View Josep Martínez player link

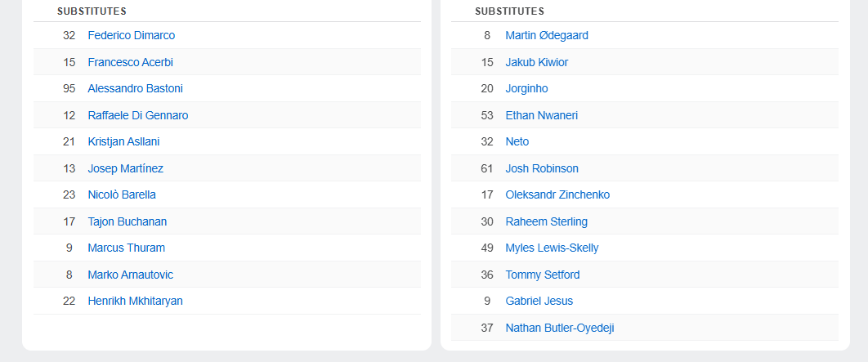tap(125, 168)
